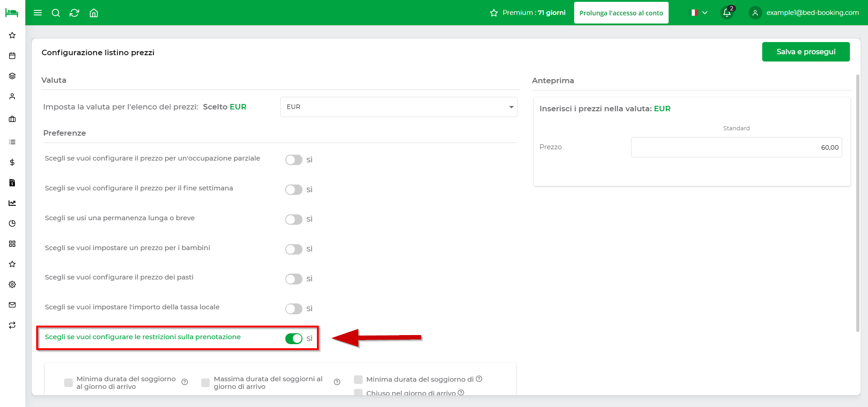Screen dimensions: 868x407
Task: Open the four-squares grid icon in sidebar
Action: pos(12,244)
